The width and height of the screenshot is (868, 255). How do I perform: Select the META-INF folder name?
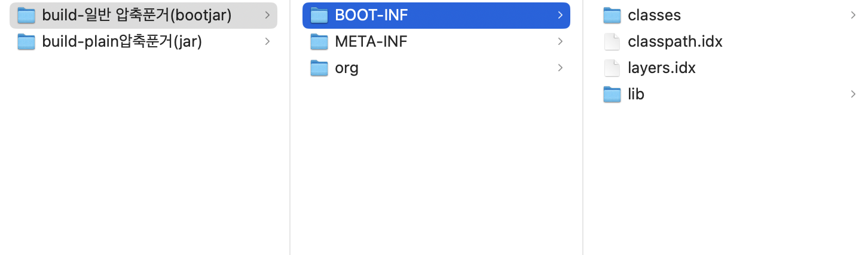[x=371, y=42]
